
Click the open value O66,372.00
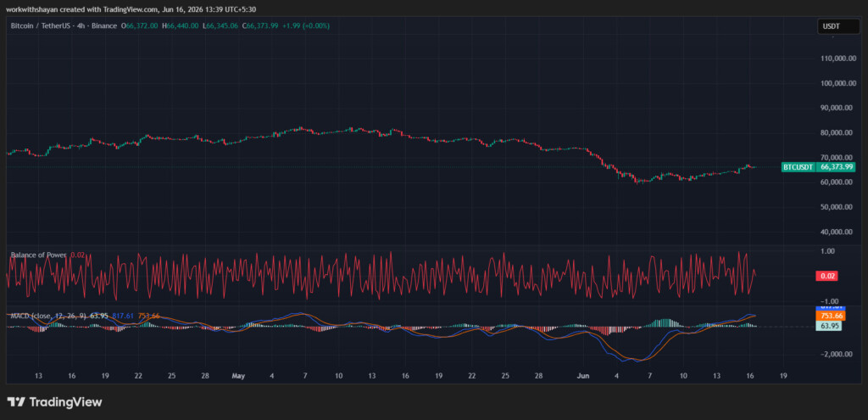140,25
